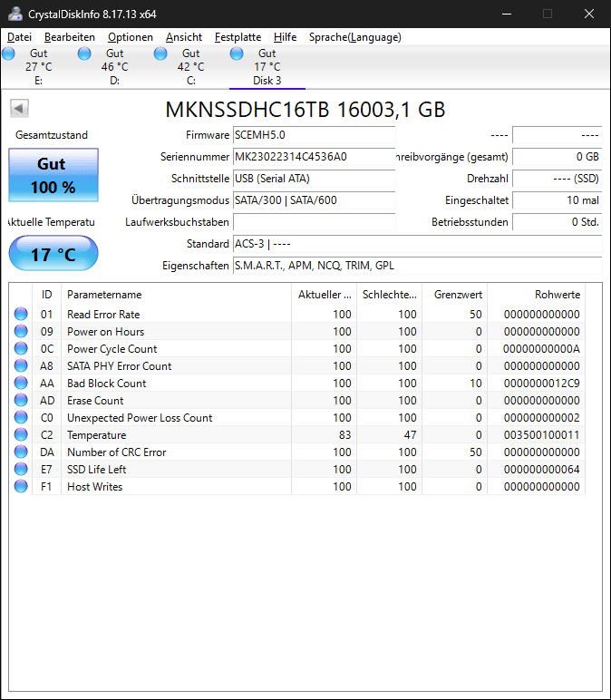Screen dimensions: 611x700
Task: Click the Drehzahl value ---- (SSD)
Action: pyautogui.click(x=557, y=179)
